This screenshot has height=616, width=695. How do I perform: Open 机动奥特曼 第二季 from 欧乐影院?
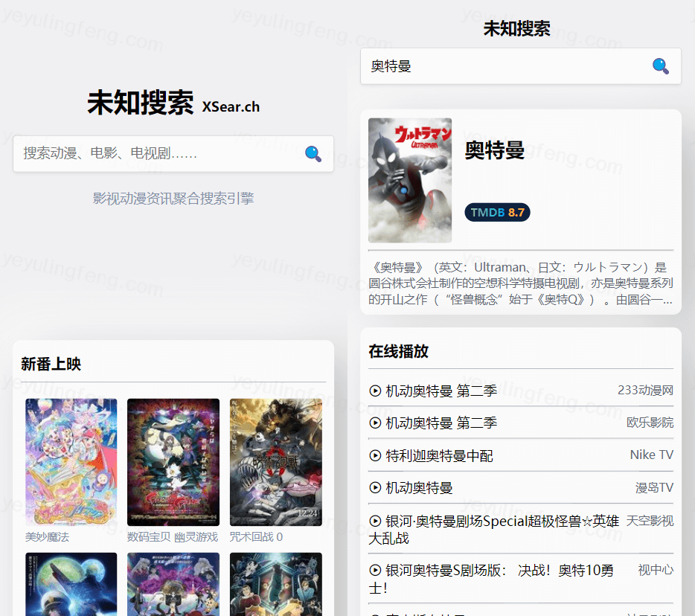(441, 423)
